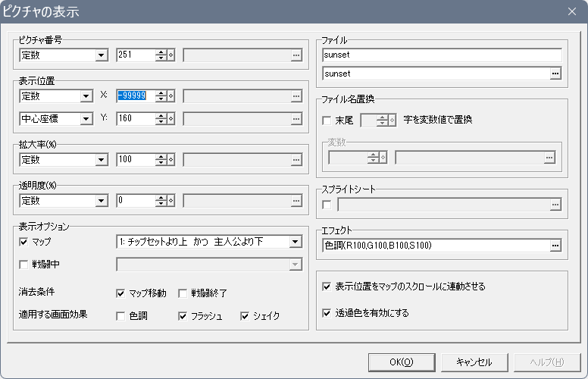Click the キャンセル button
The height and width of the screenshot is (379, 588).
[474, 362]
